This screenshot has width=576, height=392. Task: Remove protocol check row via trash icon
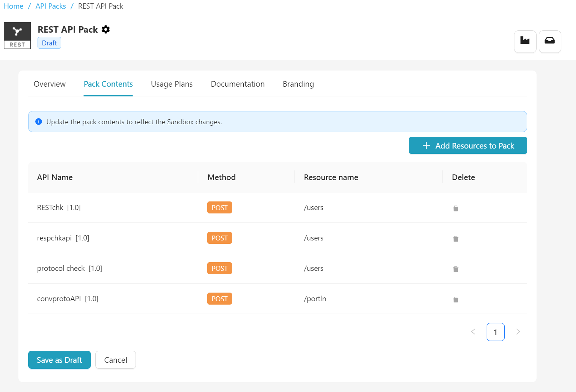[x=455, y=269]
